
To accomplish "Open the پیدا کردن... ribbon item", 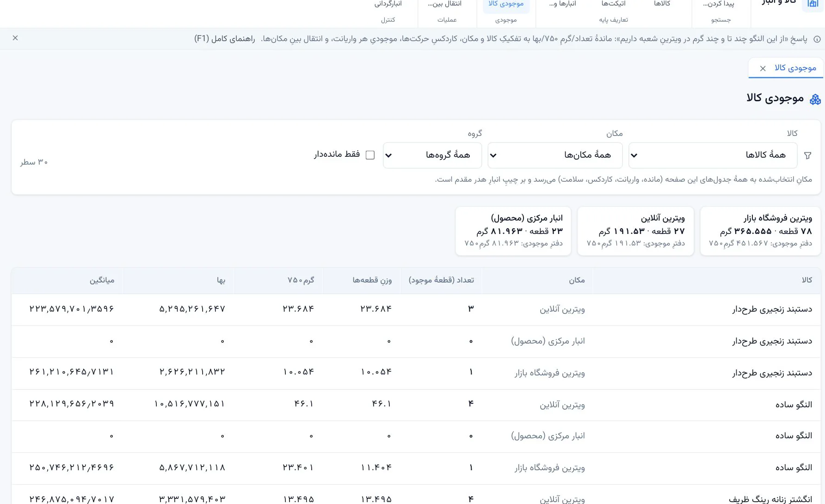I will coord(719,5).
